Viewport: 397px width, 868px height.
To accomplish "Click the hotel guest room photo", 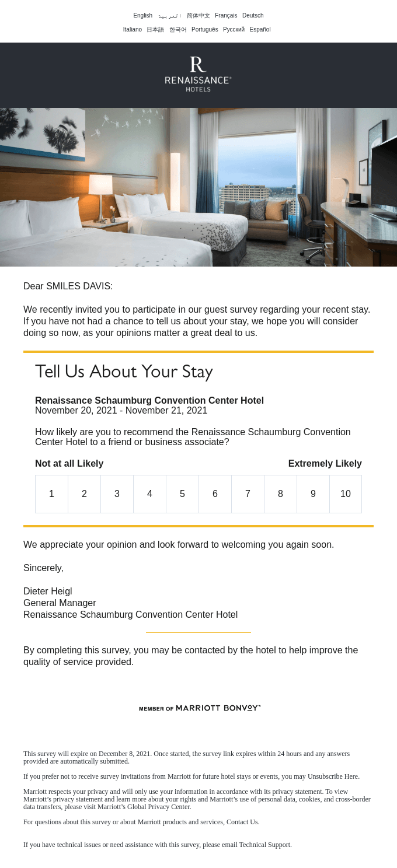I will point(198,185).
